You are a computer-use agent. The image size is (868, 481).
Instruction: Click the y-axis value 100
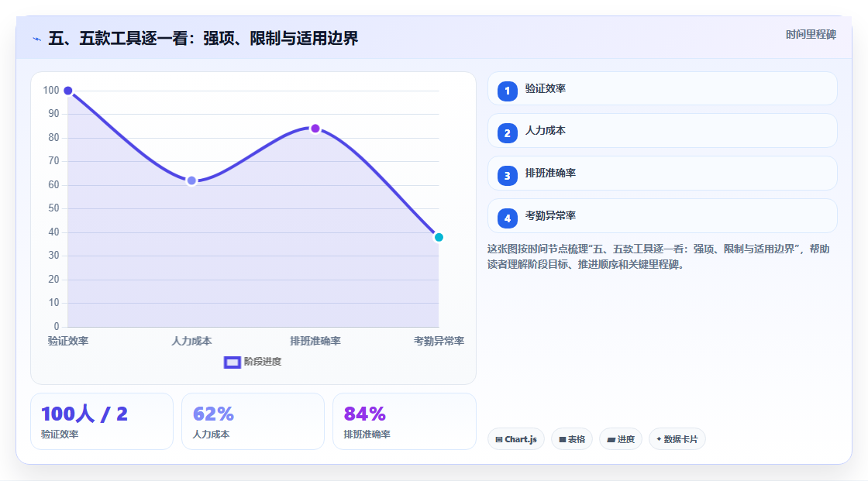coord(51,90)
